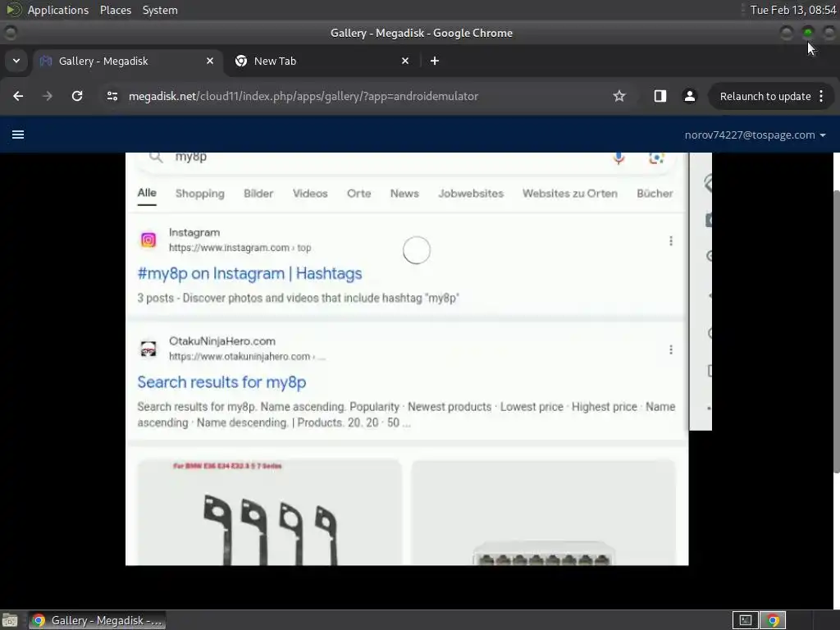Bookmark this page with the star icon

click(x=619, y=96)
